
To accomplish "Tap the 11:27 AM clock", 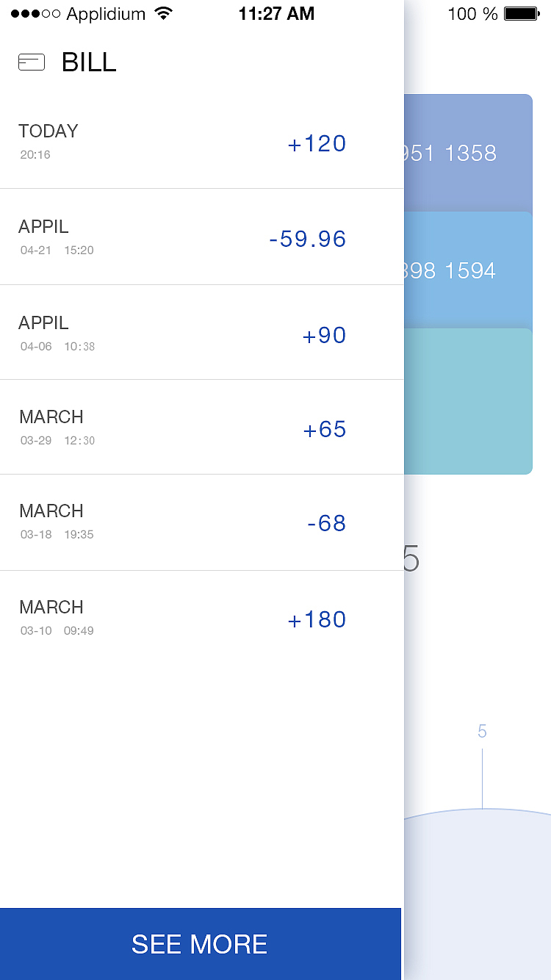I will (276, 14).
